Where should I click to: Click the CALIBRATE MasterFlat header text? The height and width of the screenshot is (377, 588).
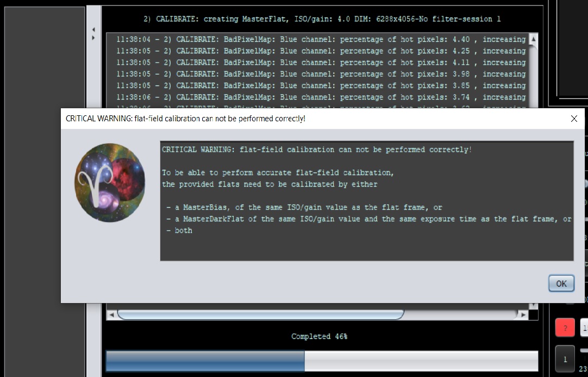tap(322, 18)
